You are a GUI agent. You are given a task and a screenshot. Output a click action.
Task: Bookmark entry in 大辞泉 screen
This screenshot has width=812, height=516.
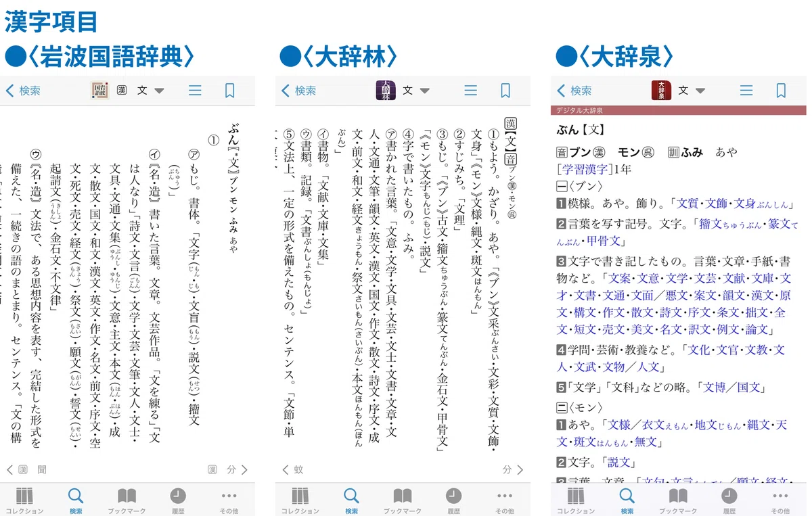click(x=781, y=91)
